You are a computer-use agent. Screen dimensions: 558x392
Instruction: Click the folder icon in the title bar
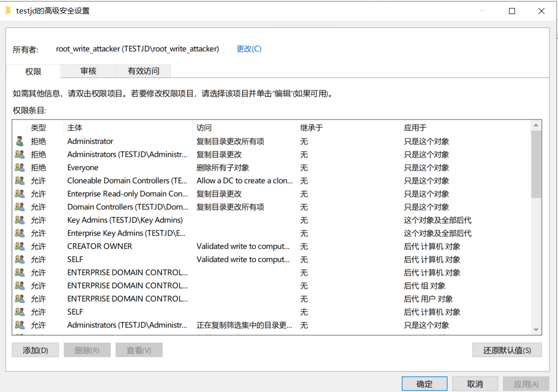[8, 10]
